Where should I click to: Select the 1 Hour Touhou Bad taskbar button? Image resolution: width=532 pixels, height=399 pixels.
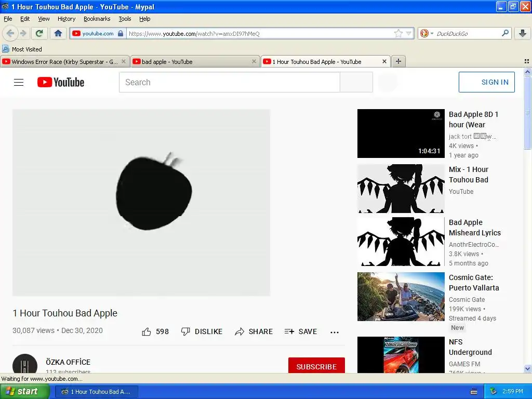(x=96, y=392)
